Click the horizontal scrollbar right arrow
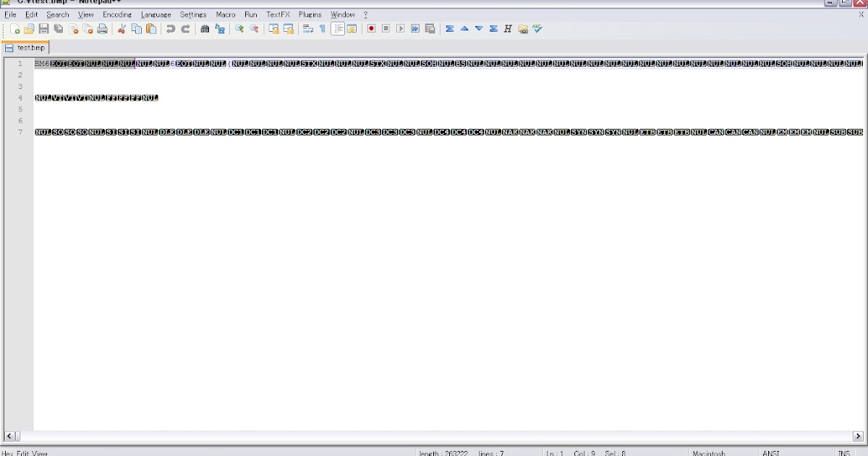The image size is (868, 456). pos(858,436)
